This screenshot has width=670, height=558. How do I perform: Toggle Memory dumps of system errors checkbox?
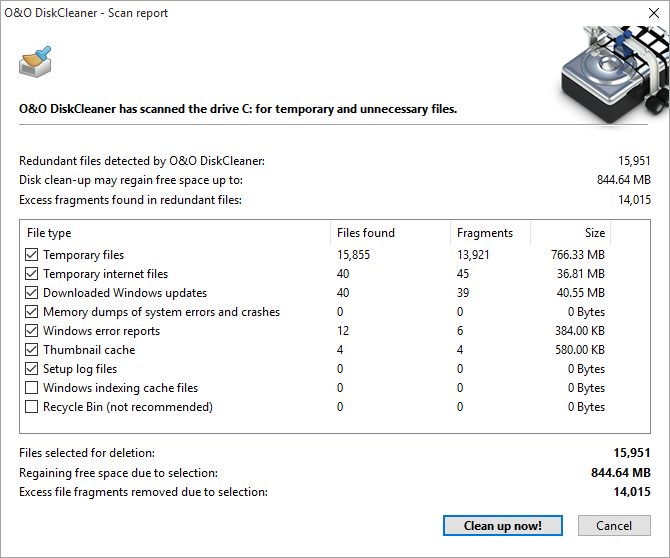[x=31, y=311]
